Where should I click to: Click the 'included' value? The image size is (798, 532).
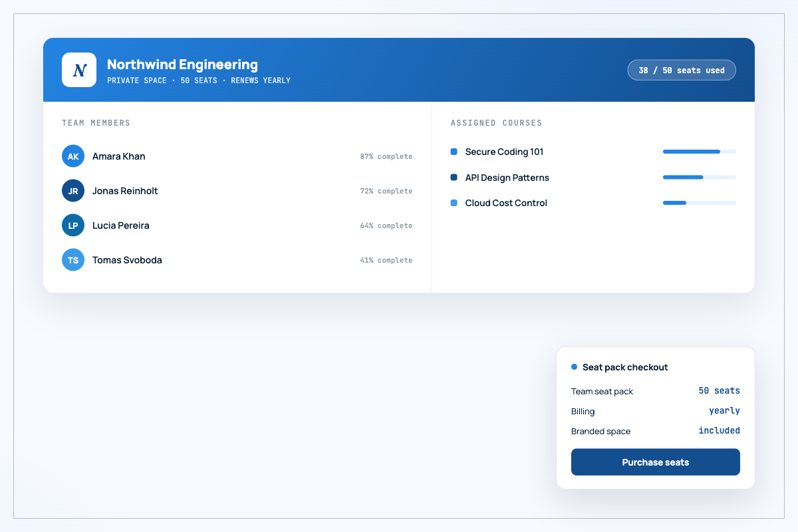(719, 431)
